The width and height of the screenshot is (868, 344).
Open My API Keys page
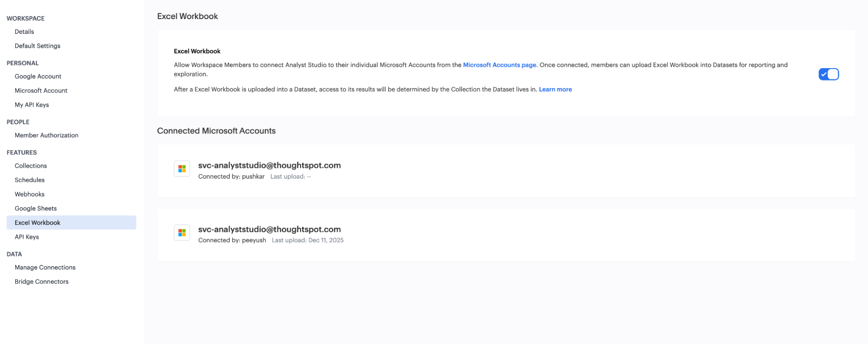coord(32,105)
